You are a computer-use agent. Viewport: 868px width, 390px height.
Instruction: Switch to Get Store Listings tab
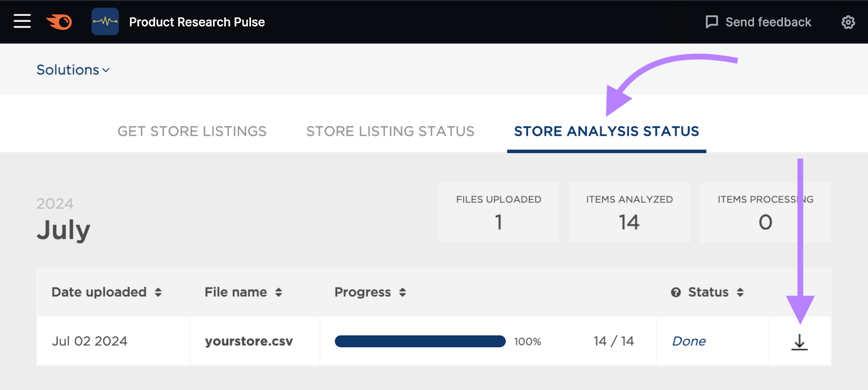(x=192, y=131)
